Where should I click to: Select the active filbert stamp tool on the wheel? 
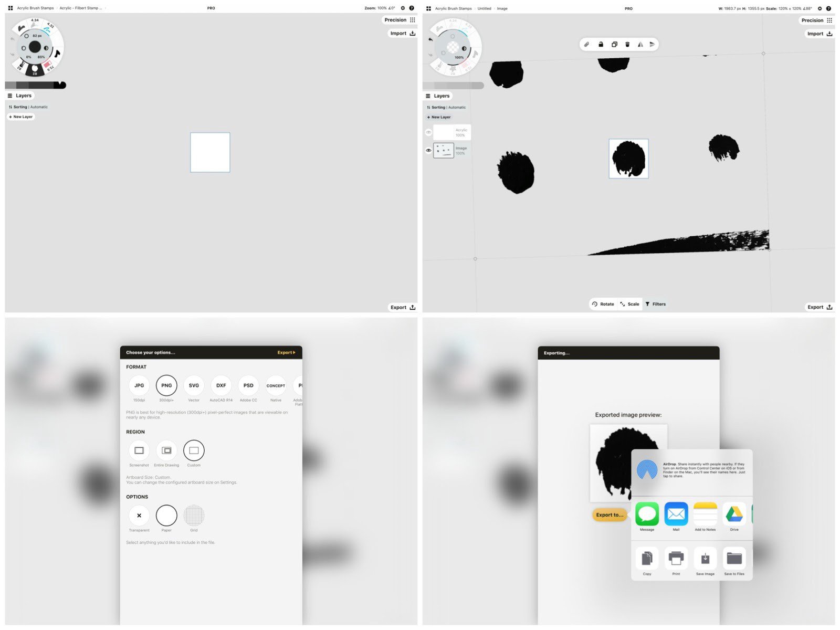[35, 70]
